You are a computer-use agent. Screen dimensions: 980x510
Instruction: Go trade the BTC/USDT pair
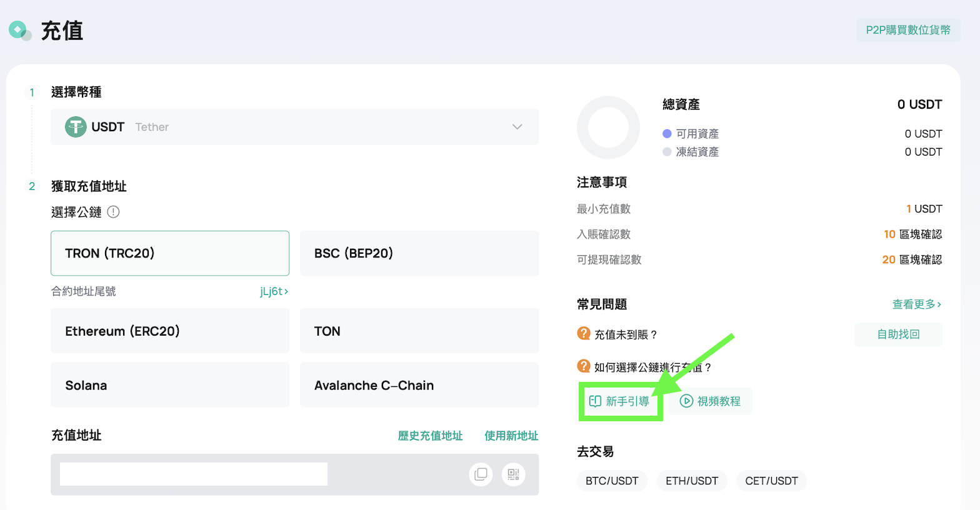click(612, 481)
